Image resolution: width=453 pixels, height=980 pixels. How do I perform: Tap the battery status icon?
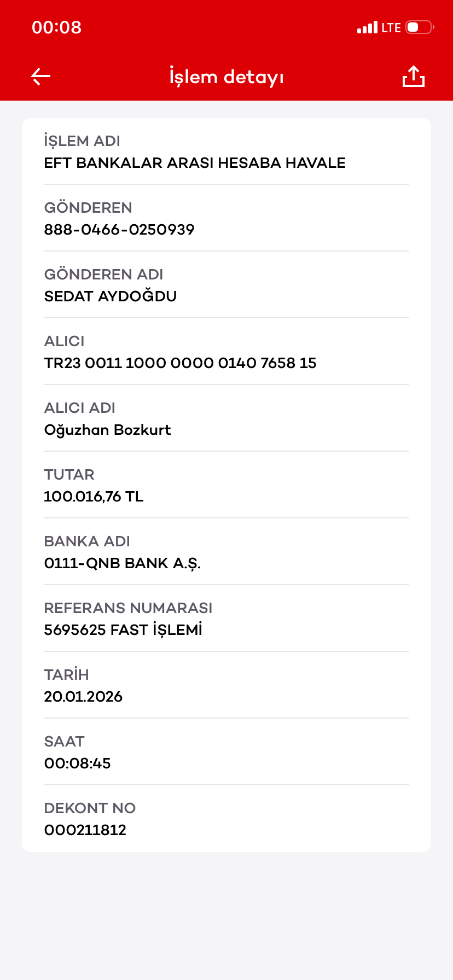click(420, 27)
